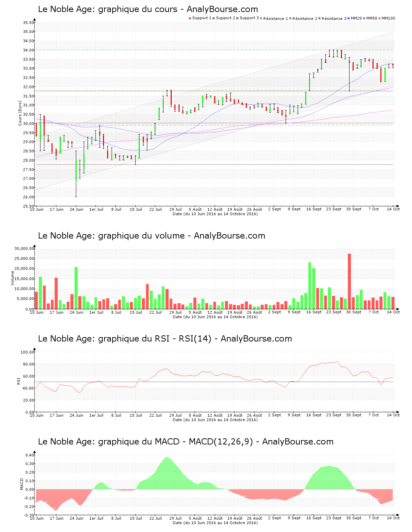Viewport: 412px width, 532px height.
Task: Click the '20.00' value on RSI axis
Action: 28,400
